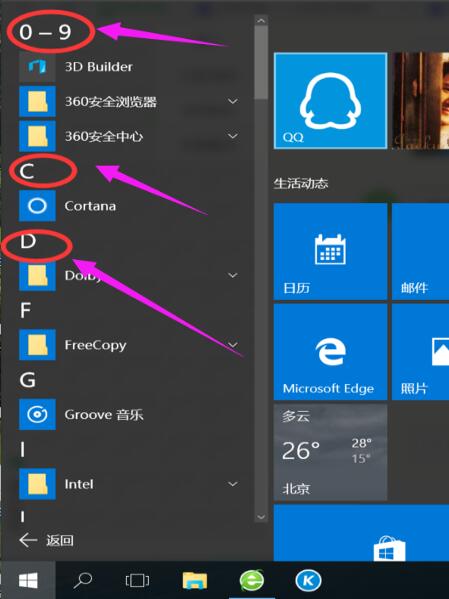The height and width of the screenshot is (599, 449).
Task: Open the QQ penguin tile
Action: [x=330, y=100]
